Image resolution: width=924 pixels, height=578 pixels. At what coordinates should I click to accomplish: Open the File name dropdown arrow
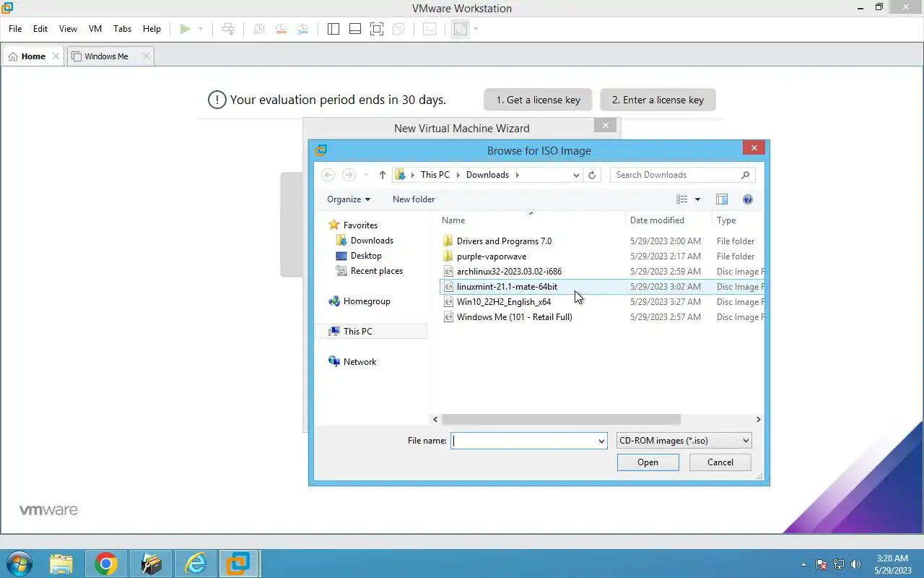pos(601,441)
